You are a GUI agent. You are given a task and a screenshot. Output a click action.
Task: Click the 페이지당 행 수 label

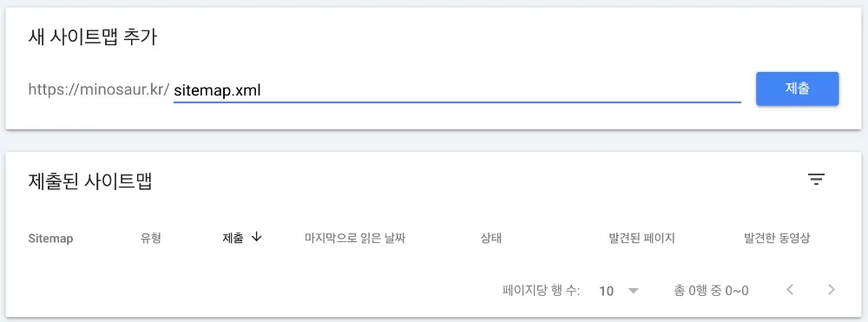(x=541, y=291)
